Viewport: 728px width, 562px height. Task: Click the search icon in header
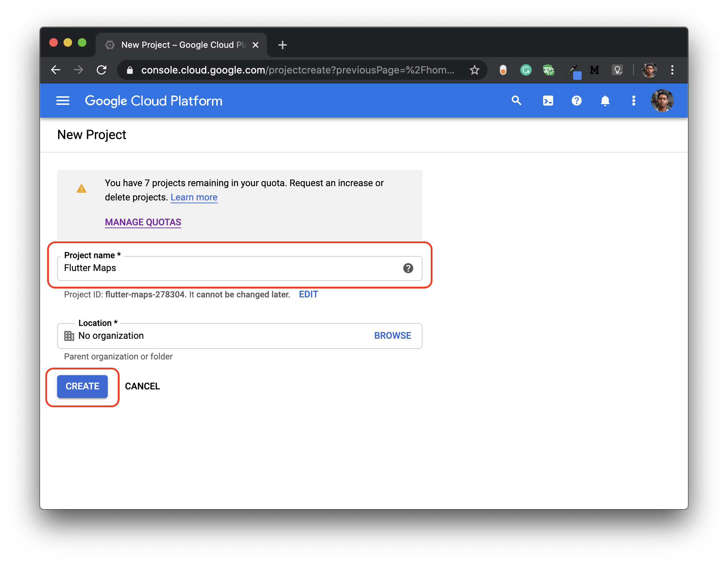(x=516, y=101)
